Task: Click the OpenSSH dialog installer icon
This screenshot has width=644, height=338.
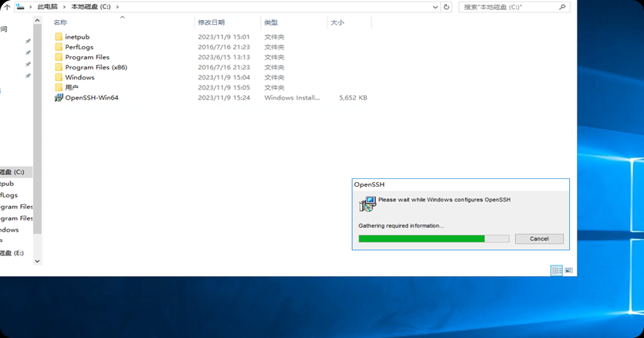Action: click(367, 204)
